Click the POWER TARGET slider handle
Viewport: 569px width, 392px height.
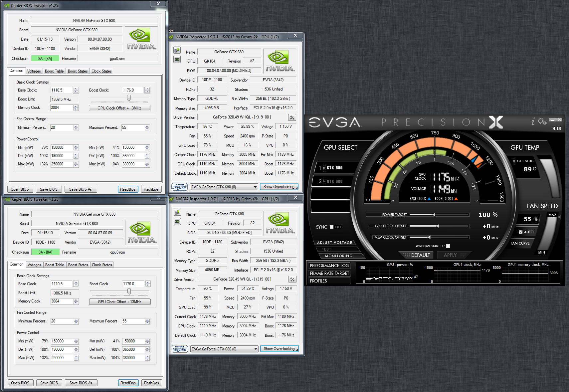click(x=434, y=215)
